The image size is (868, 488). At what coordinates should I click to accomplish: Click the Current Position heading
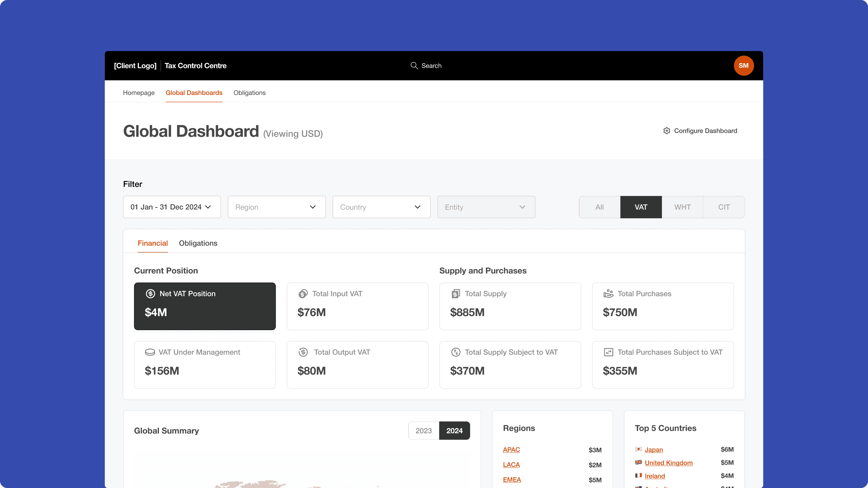[x=166, y=270]
